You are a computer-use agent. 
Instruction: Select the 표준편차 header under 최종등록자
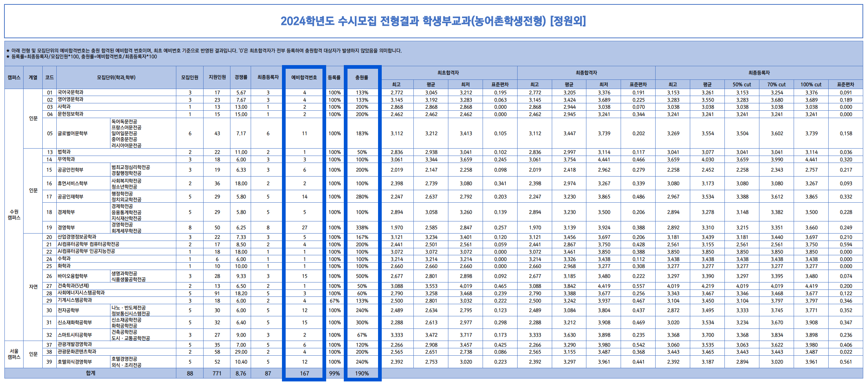(x=845, y=84)
